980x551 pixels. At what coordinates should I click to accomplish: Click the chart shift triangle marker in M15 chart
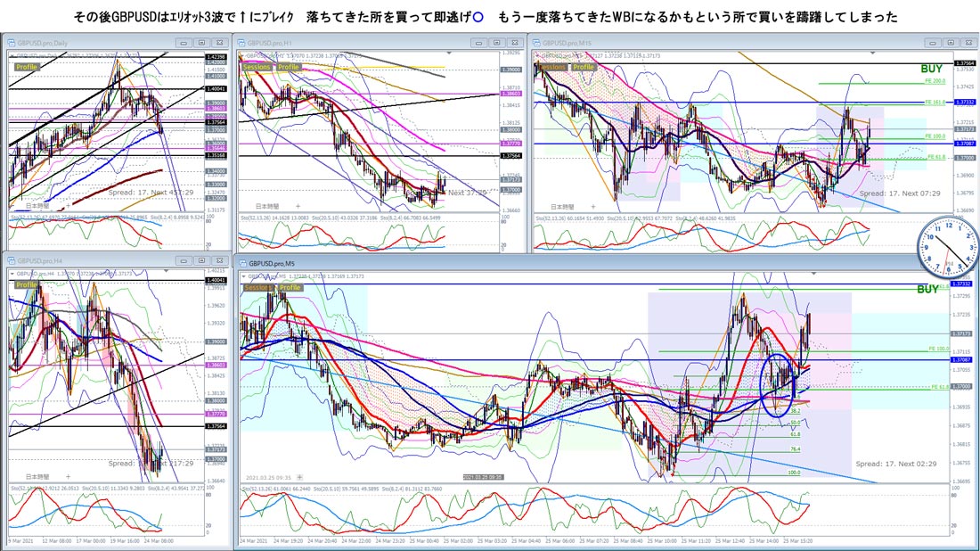(873, 53)
